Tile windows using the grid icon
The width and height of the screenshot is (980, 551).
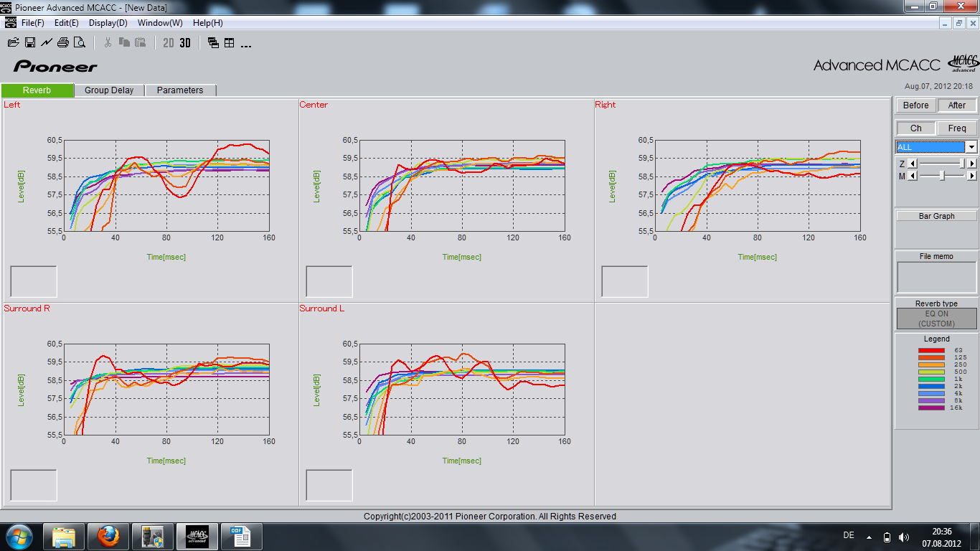[x=230, y=42]
